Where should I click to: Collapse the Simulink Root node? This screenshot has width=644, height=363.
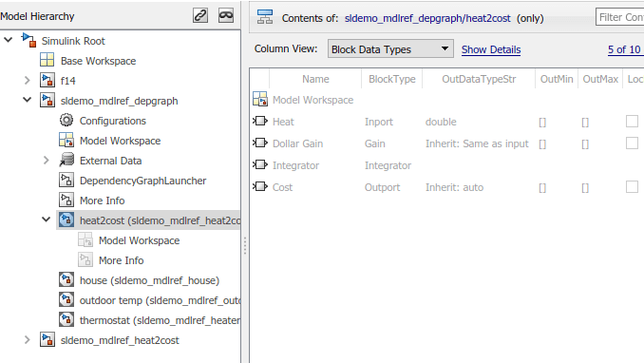9,40
